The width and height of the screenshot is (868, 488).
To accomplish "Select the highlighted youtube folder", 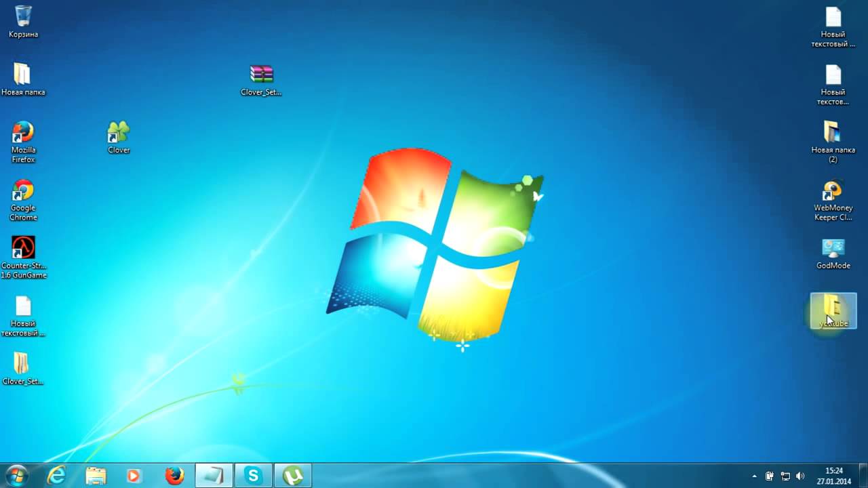I will (x=833, y=311).
